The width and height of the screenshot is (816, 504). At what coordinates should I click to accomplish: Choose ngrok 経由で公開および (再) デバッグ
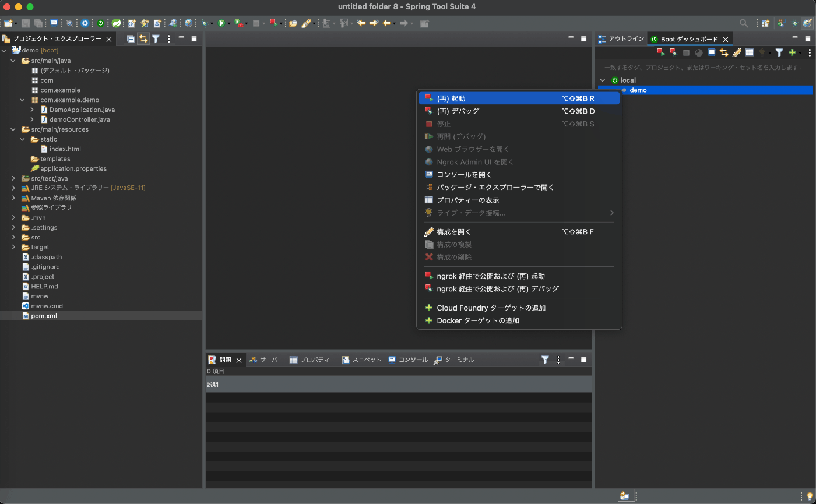point(519,289)
